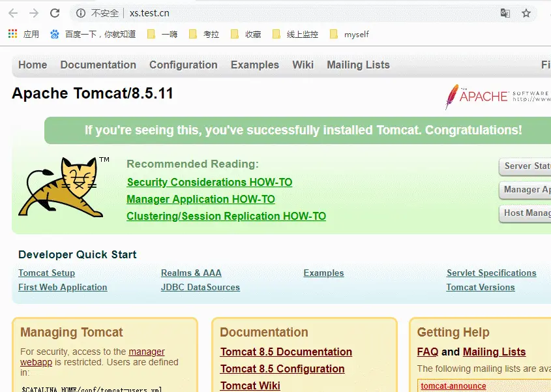This screenshot has height=392, width=551.
Task: Open the Realms & AAA link
Action: coord(191,273)
